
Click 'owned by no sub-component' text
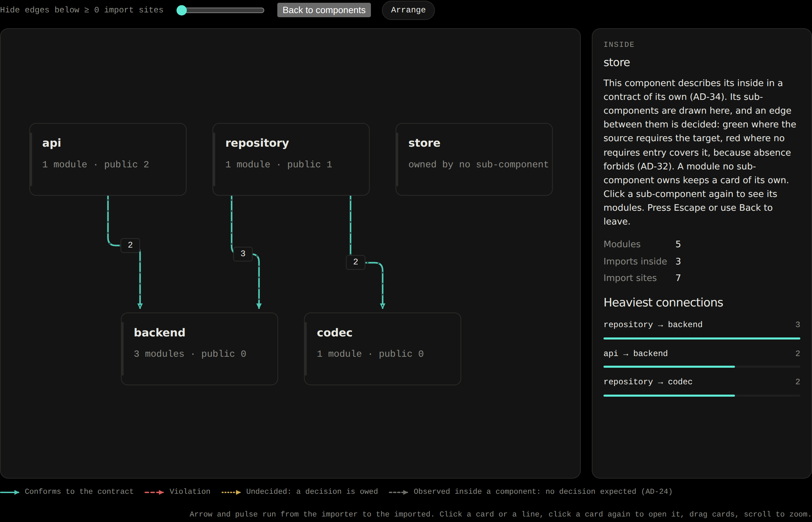479,165
